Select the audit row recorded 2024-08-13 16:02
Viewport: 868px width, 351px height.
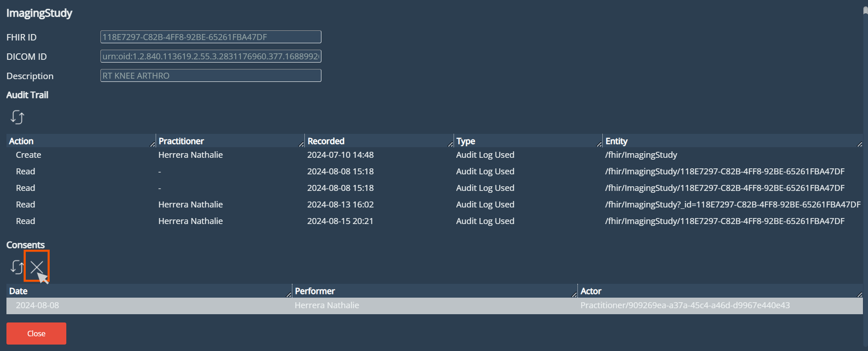(x=340, y=205)
